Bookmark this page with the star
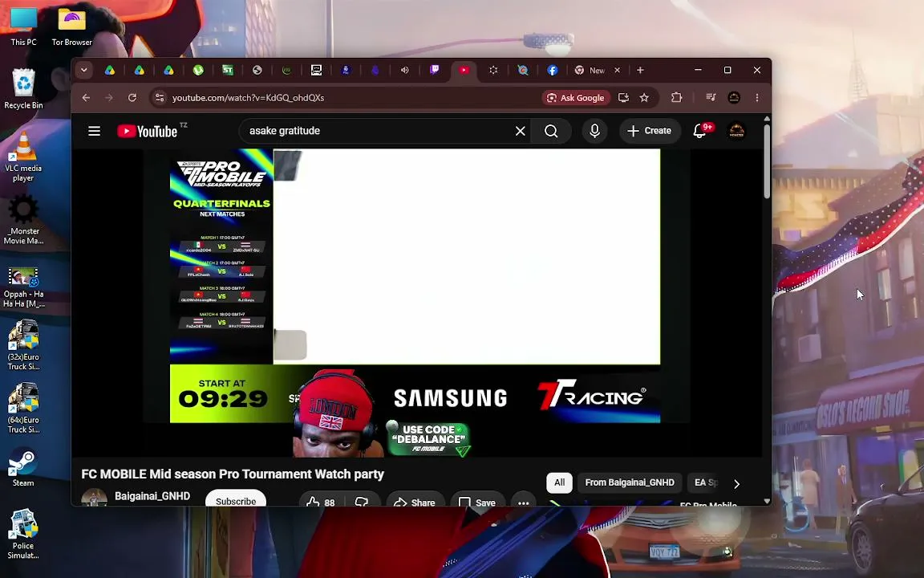Image resolution: width=924 pixels, height=578 pixels. point(644,98)
